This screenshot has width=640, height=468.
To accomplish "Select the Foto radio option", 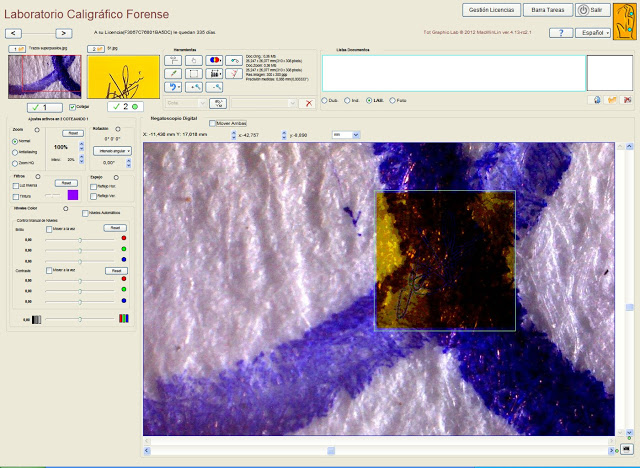I will point(393,100).
